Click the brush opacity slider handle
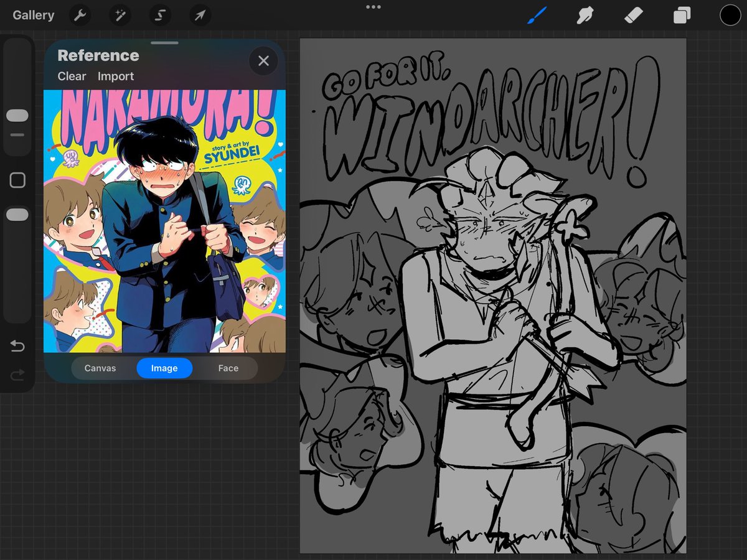The height and width of the screenshot is (560, 747). pyautogui.click(x=17, y=215)
